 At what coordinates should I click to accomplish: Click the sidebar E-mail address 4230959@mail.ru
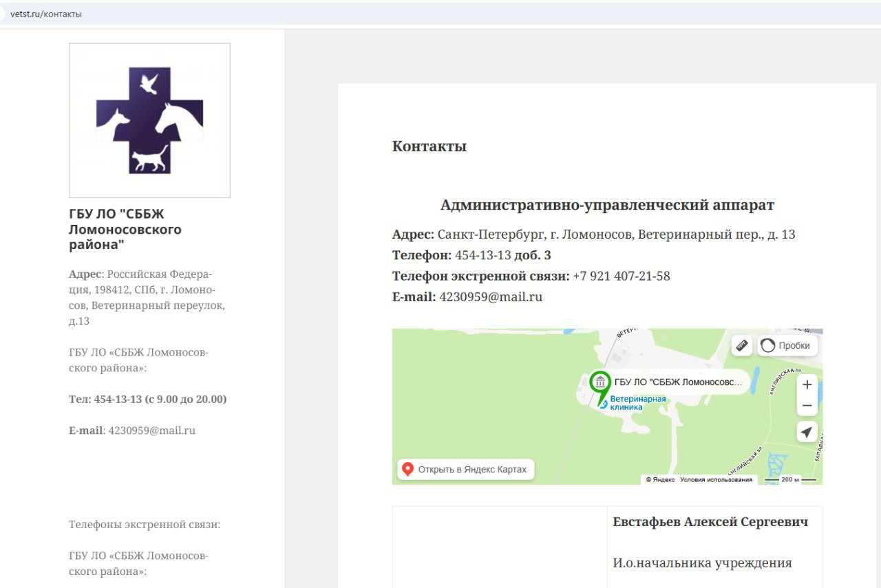click(151, 431)
